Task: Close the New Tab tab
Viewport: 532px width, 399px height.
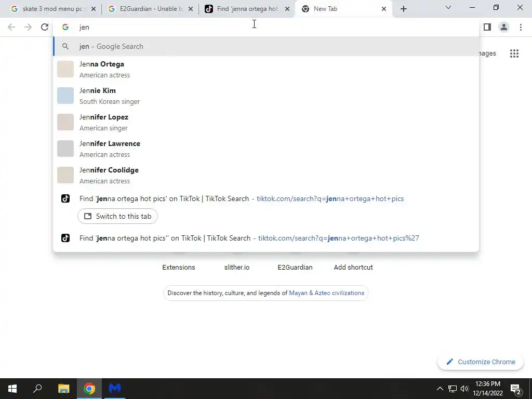Action: click(384, 9)
